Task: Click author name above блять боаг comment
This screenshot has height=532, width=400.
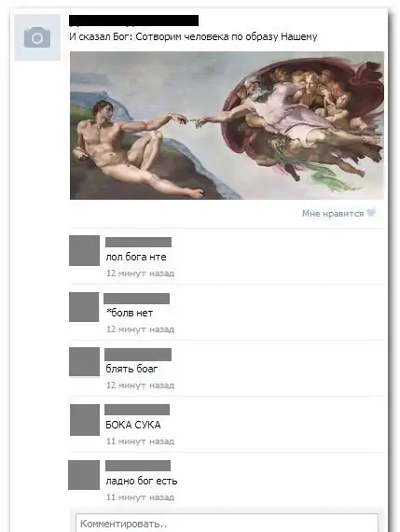Action: (138, 355)
